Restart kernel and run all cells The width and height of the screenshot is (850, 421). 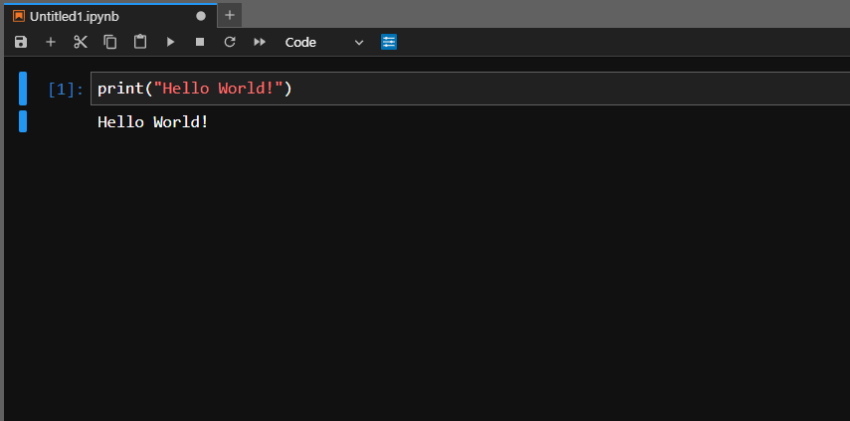tap(260, 42)
